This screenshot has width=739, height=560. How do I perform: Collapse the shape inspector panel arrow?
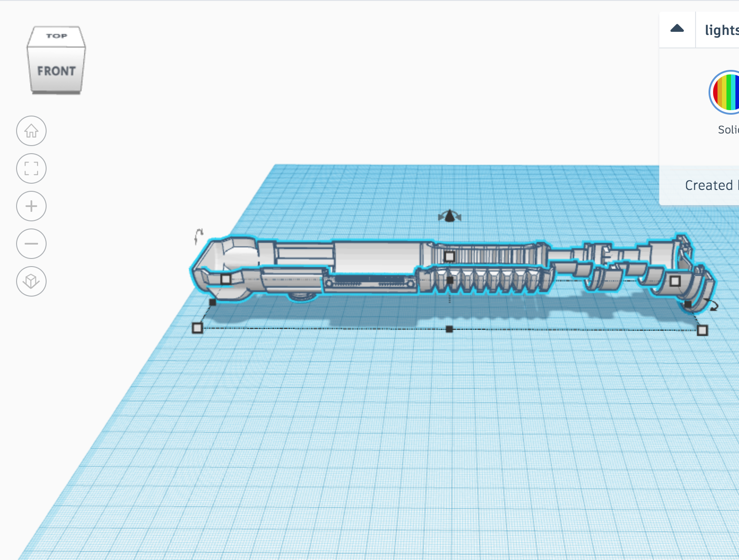(677, 29)
